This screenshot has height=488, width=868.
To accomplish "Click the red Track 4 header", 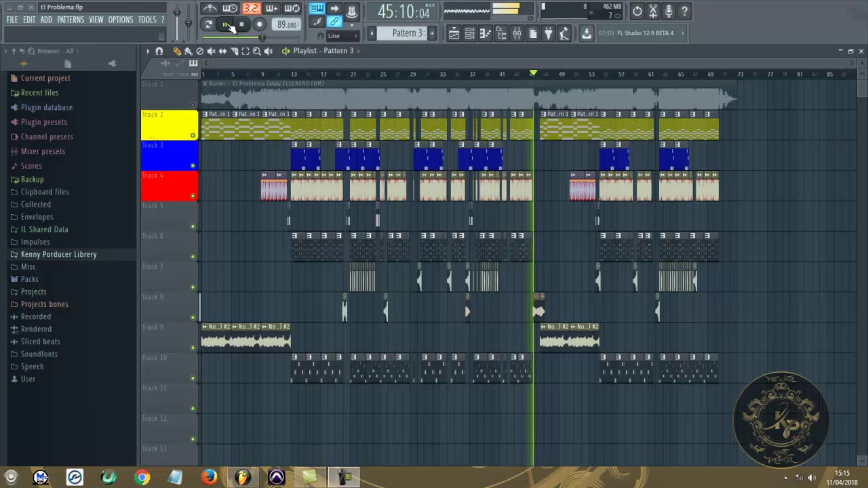I will pyautogui.click(x=170, y=186).
